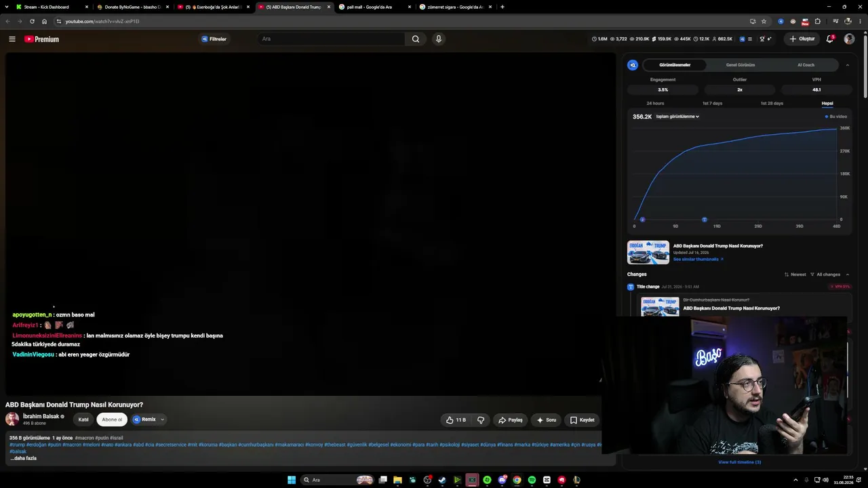The height and width of the screenshot is (488, 868).
Task: Focus the Chrome address bar
Action: [x=400, y=21]
